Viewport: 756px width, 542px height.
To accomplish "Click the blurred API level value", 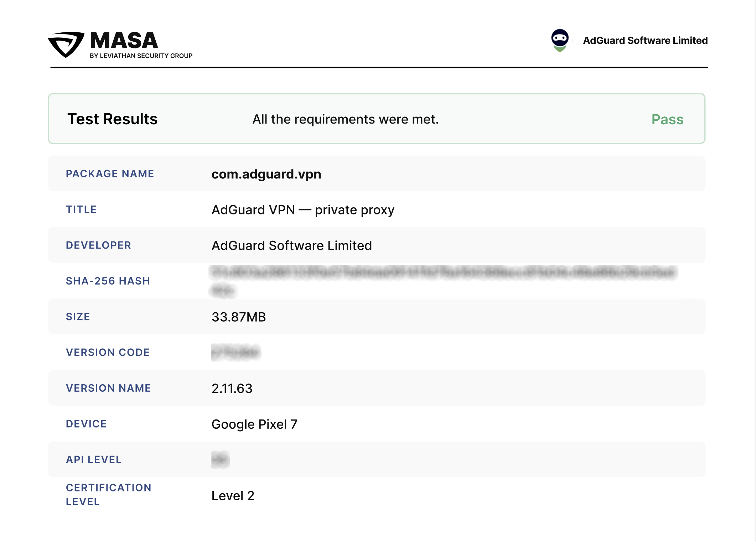I will click(220, 459).
